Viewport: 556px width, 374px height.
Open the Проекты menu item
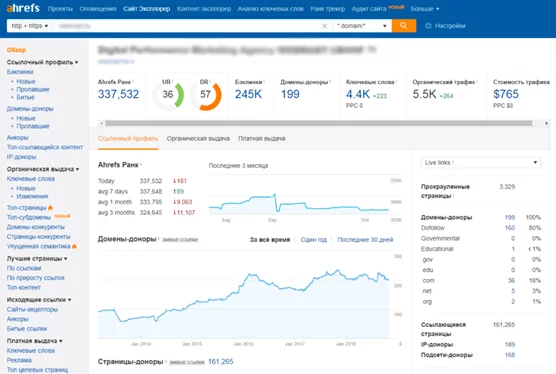point(60,9)
